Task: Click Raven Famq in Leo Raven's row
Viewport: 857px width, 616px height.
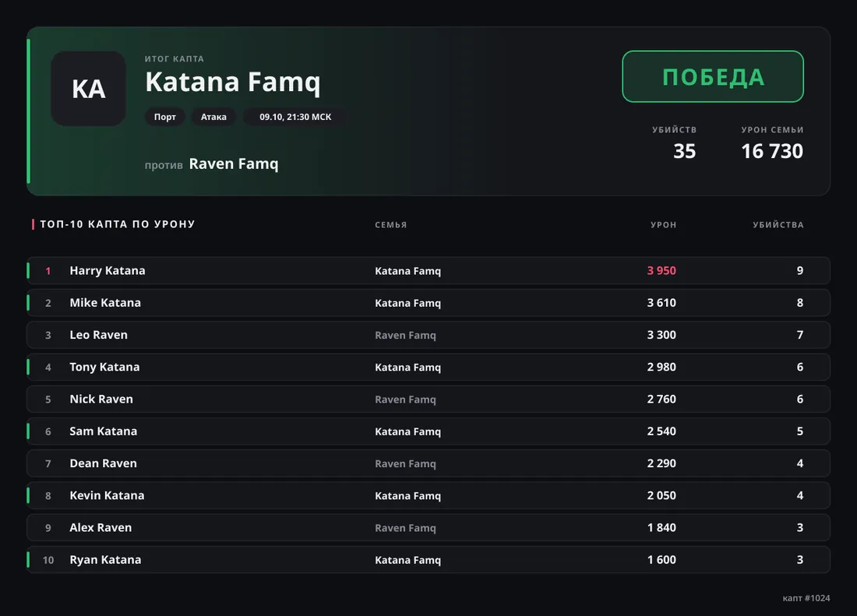Action: [x=406, y=336]
